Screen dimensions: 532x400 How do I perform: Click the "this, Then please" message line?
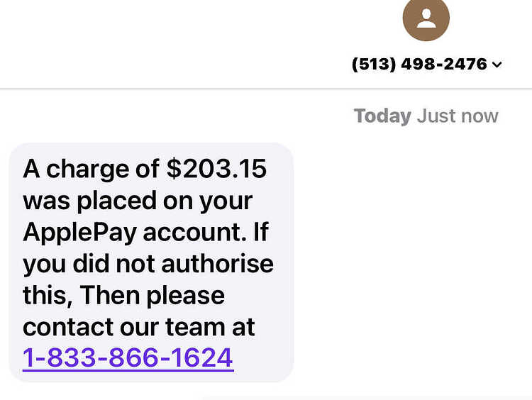tap(123, 296)
